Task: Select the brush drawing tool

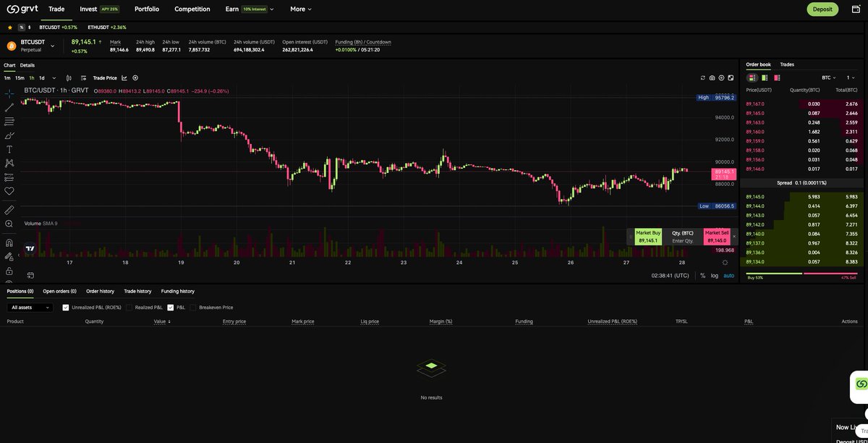Action: (x=9, y=135)
